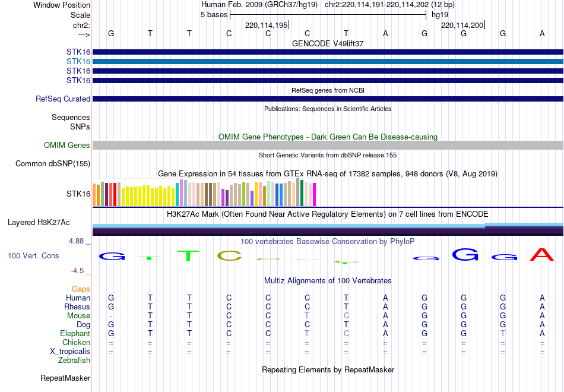564x392 pixels.
Task: Click the Human Feb. 2009 (GRCh37/hg19) text
Action: [x=259, y=5]
